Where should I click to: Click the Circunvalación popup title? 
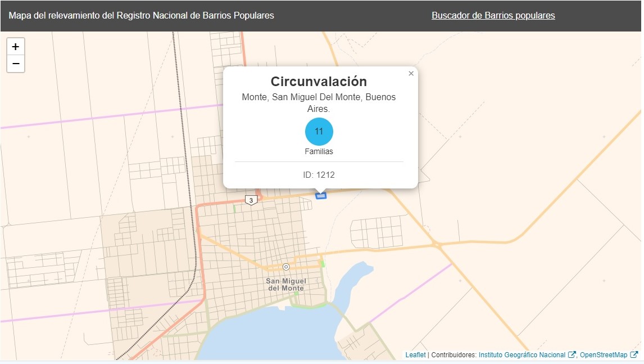(319, 81)
